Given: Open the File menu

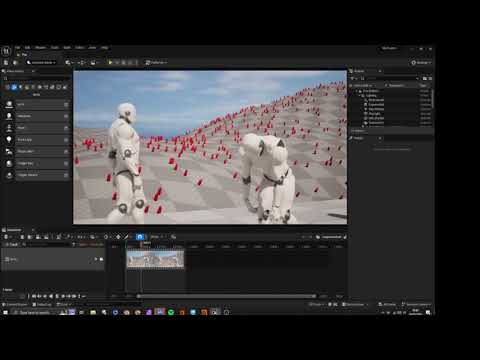Looking at the screenshot, I should tap(17, 48).
